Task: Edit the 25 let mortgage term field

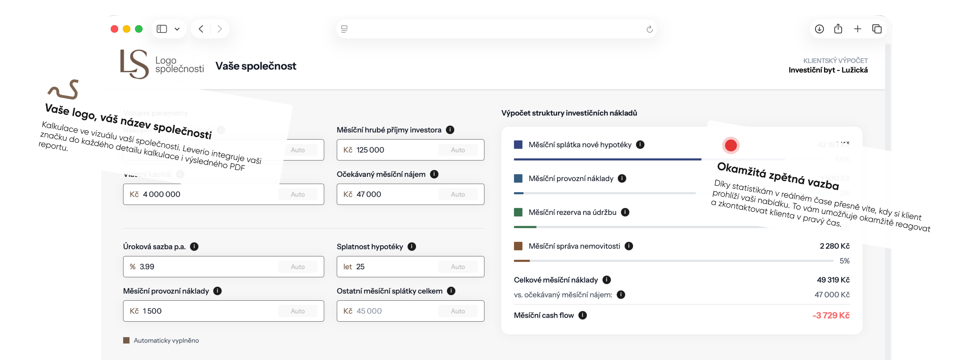Action: coord(410,267)
